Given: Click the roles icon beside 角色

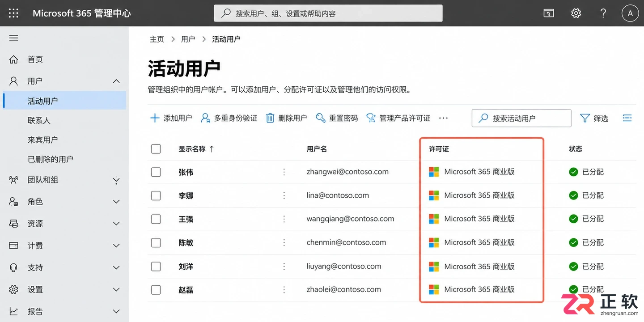Looking at the screenshot, I should (14, 202).
